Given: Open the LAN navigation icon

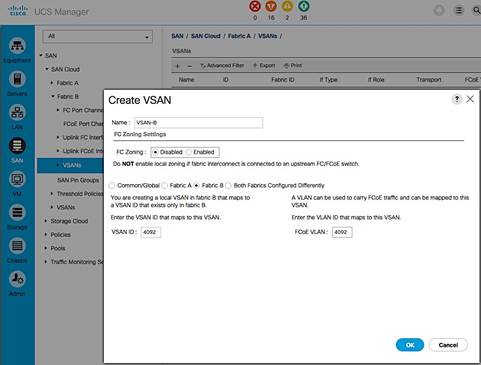Looking at the screenshot, I should coord(17,112).
